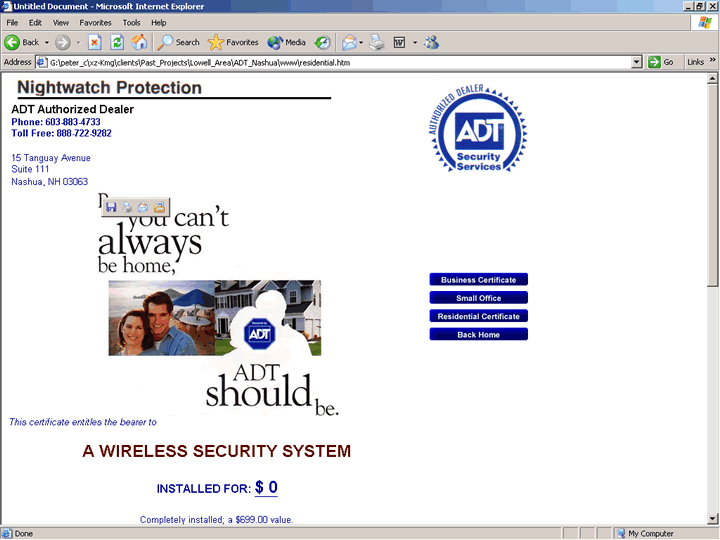The image size is (720, 540).
Task: Go to the Home page icon
Action: [140, 43]
